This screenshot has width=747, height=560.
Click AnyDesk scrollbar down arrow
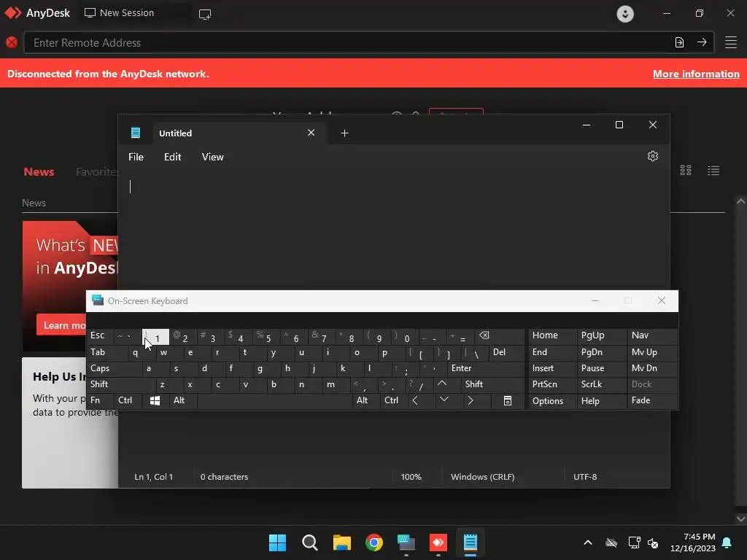pyautogui.click(x=741, y=518)
